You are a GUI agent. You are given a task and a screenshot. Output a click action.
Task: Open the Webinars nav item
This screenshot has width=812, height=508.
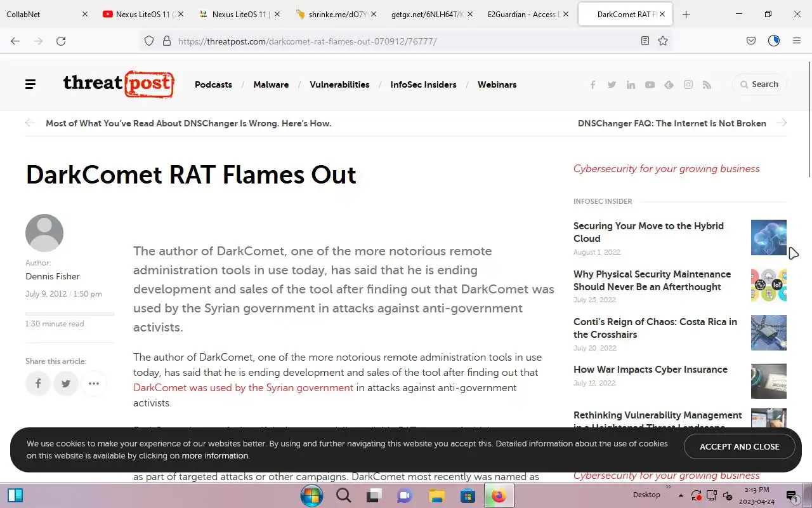[x=497, y=84]
